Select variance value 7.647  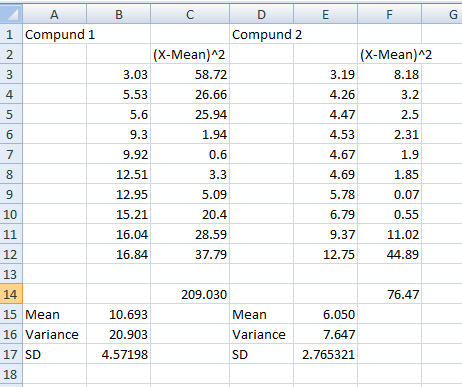click(x=326, y=334)
